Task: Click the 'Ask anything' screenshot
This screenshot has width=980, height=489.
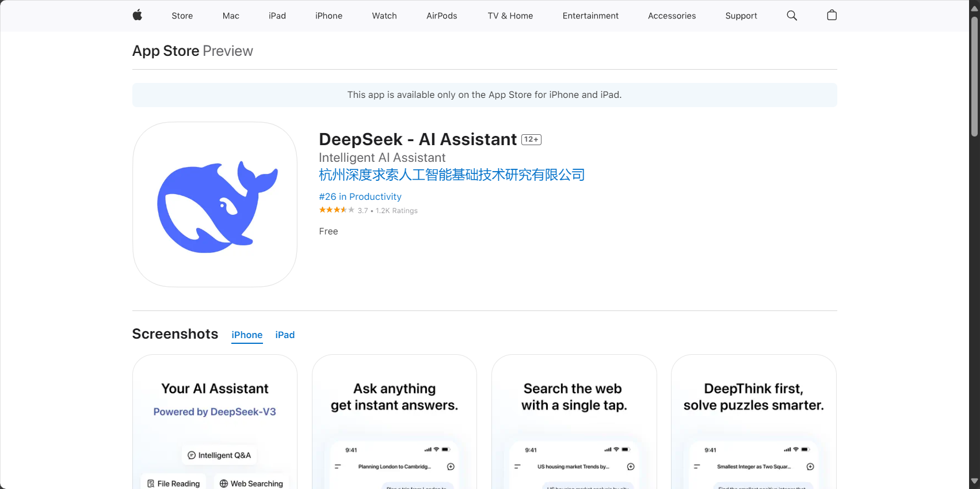Action: (x=394, y=422)
